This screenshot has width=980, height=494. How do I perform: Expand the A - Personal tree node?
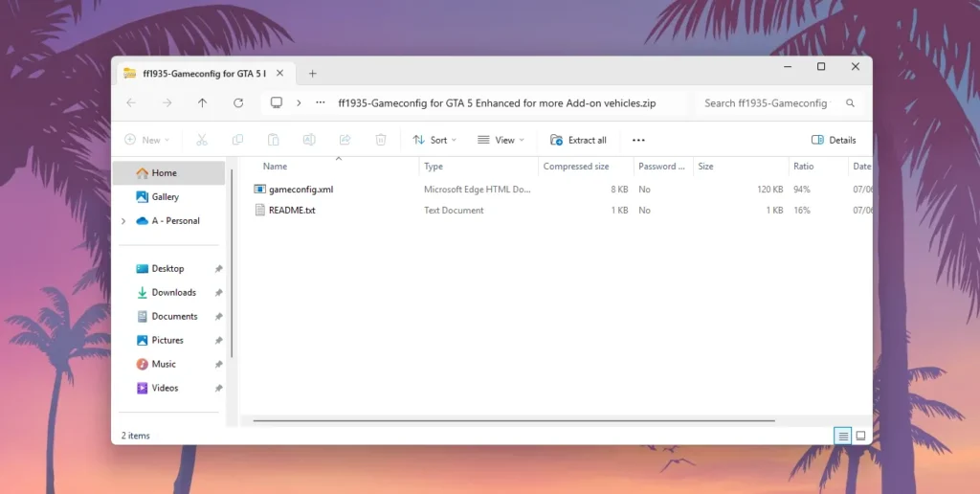[x=122, y=221]
